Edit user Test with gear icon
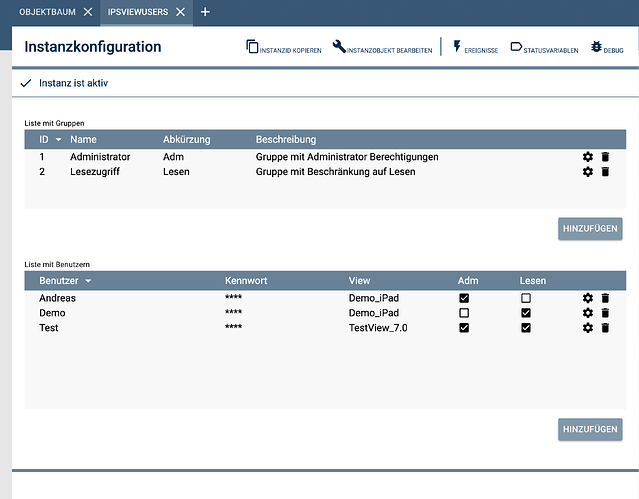Viewport: 639px width, 499px height. [588, 328]
